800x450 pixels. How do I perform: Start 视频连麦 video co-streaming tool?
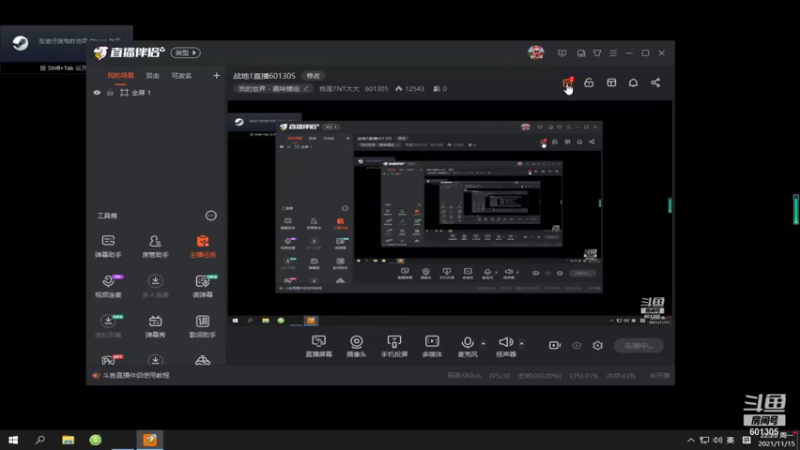point(108,286)
